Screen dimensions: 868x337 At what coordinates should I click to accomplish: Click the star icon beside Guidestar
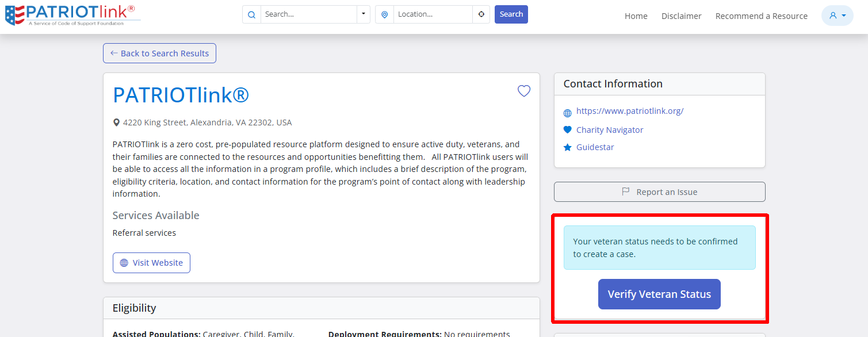pyautogui.click(x=568, y=148)
